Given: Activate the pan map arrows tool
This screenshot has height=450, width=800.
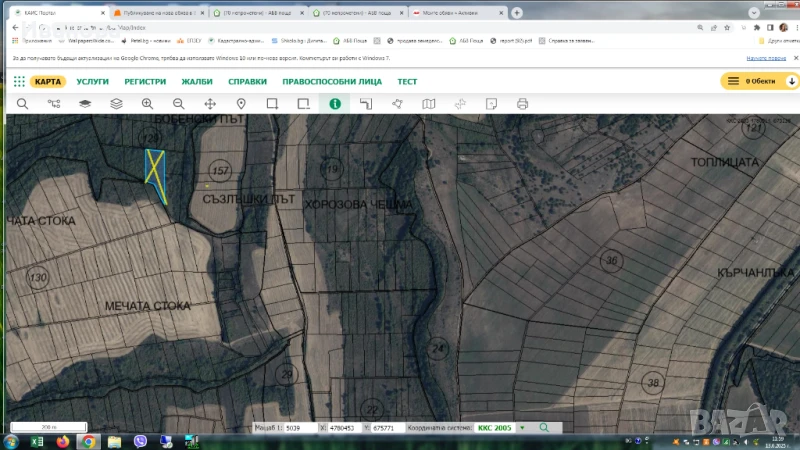Looking at the screenshot, I should [x=210, y=103].
